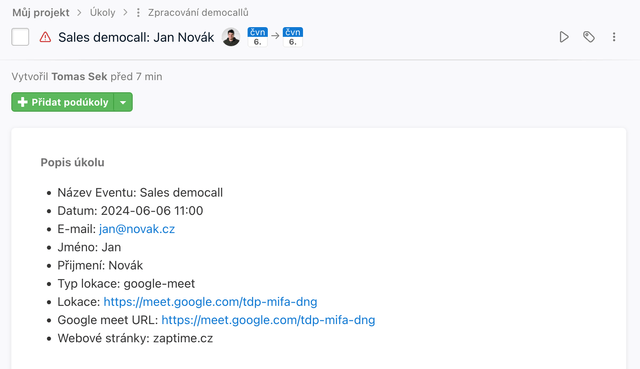Image resolution: width=640 pixels, height=369 pixels.
Task: Open the Google meet URL link
Action: (268, 320)
